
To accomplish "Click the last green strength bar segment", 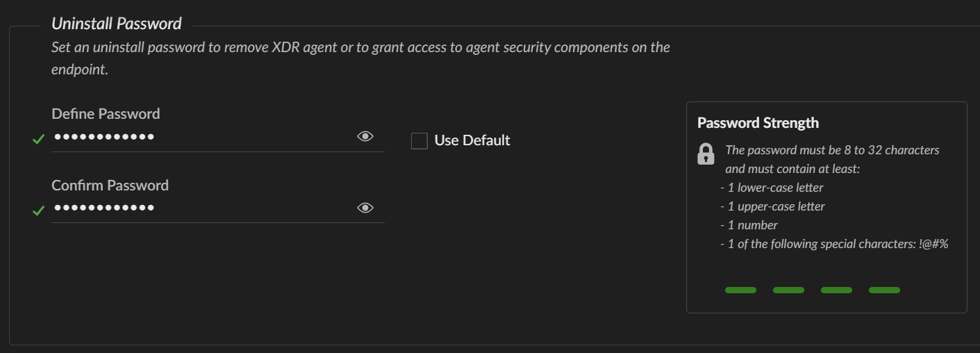I will point(884,290).
